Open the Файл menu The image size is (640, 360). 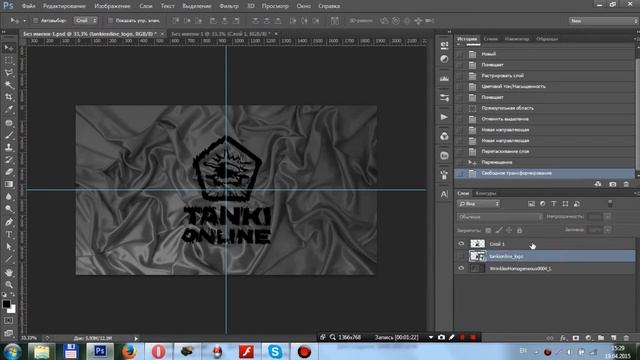point(28,6)
